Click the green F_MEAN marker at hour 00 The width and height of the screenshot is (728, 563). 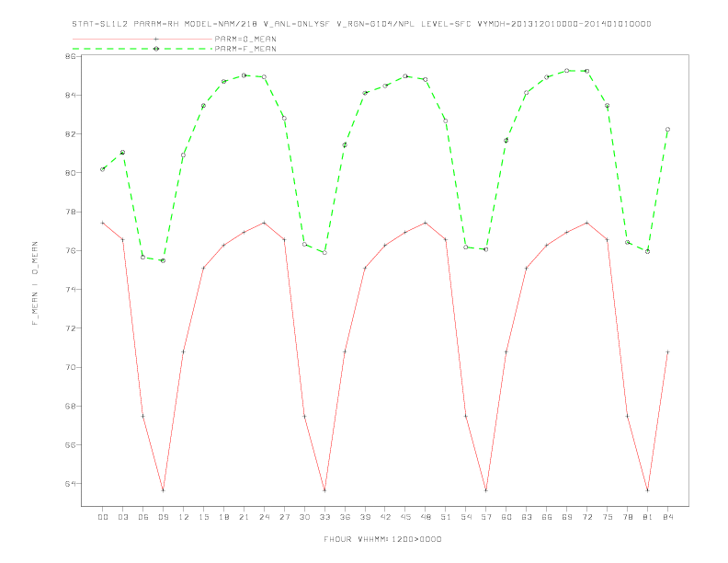click(x=103, y=169)
